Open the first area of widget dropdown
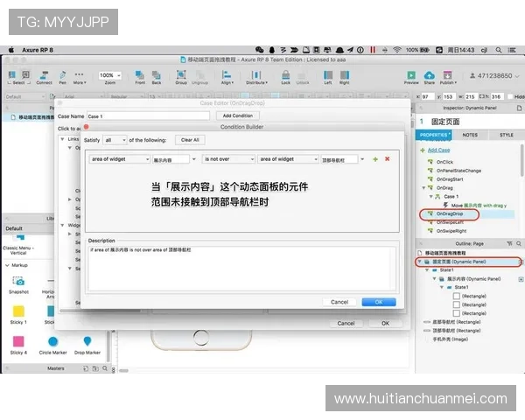525x420 pixels. pyautogui.click(x=120, y=159)
